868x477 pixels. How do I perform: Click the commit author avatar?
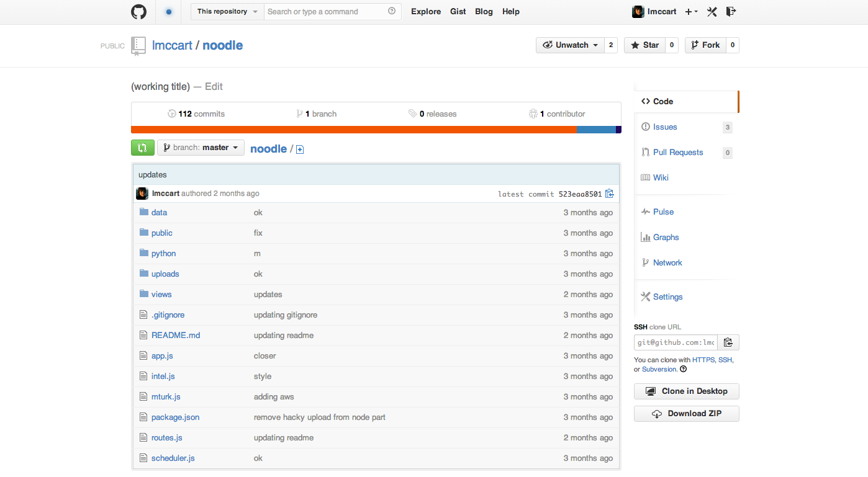(142, 194)
